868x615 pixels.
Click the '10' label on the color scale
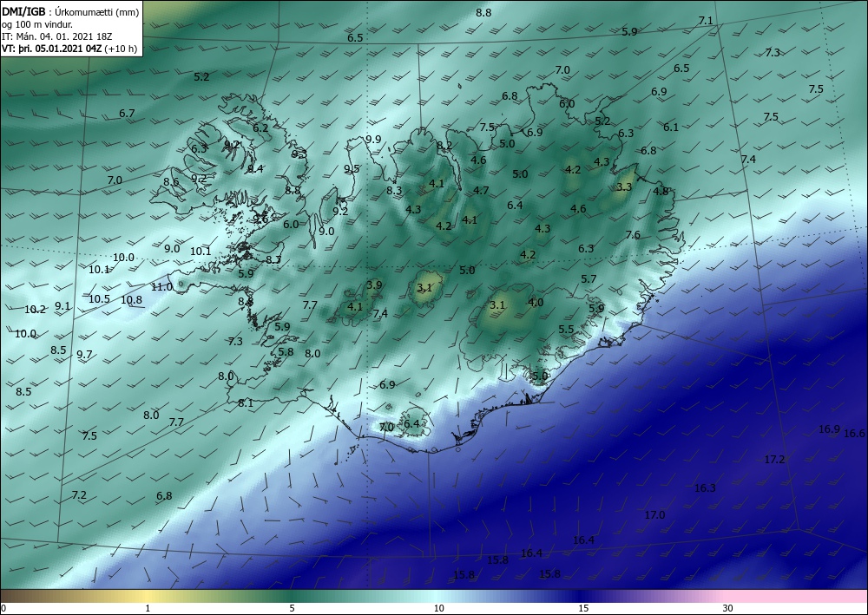(x=438, y=609)
